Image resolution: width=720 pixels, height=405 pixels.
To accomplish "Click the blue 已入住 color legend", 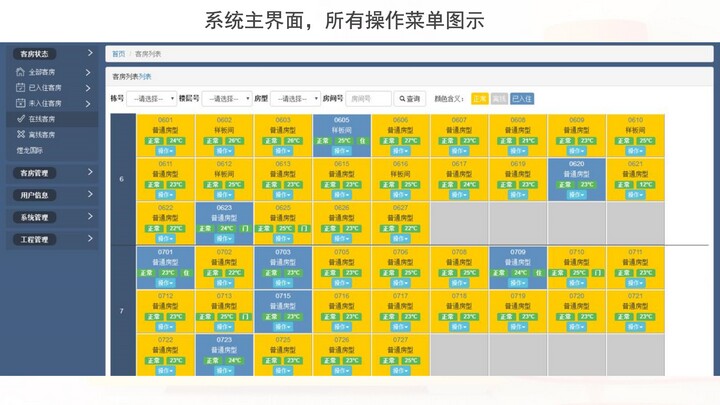I will [522, 99].
